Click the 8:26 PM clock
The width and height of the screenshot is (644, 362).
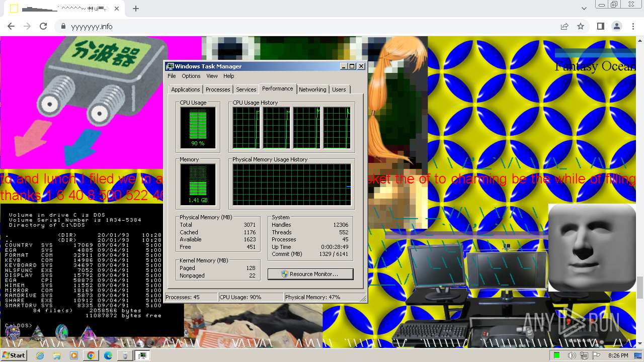click(618, 355)
